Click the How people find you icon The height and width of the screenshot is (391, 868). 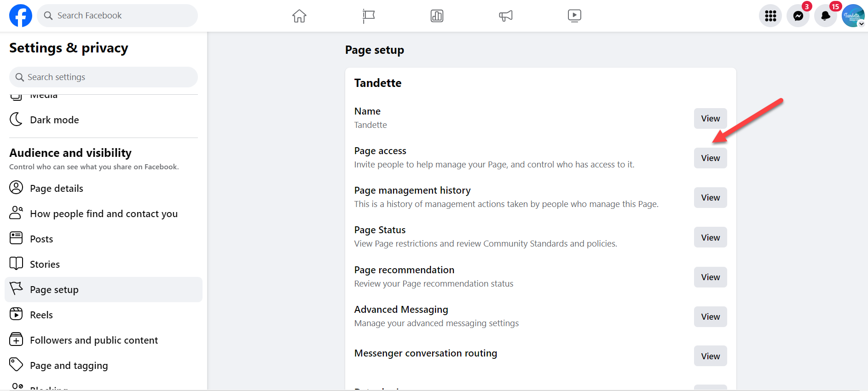(16, 213)
